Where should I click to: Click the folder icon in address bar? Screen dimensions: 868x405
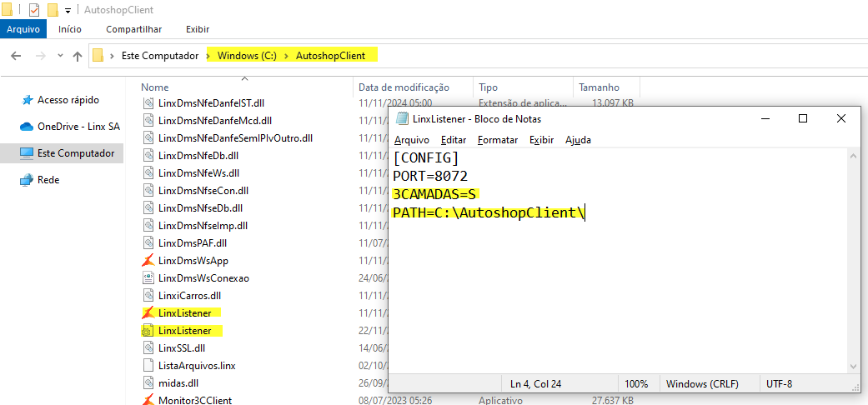tap(98, 56)
